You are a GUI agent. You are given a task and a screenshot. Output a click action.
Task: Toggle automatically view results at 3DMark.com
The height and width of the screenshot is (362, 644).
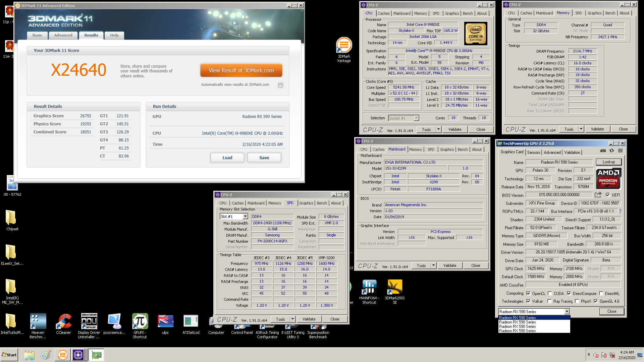(280, 85)
